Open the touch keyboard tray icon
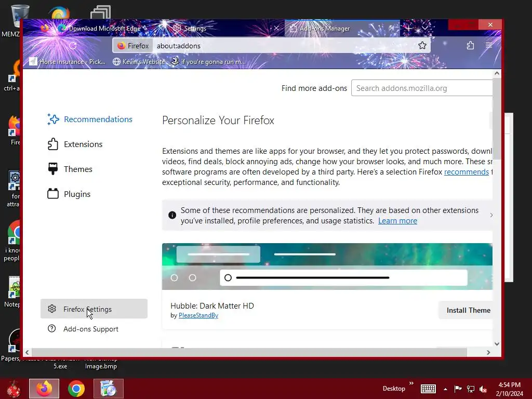The height and width of the screenshot is (399, 532). 428,389
